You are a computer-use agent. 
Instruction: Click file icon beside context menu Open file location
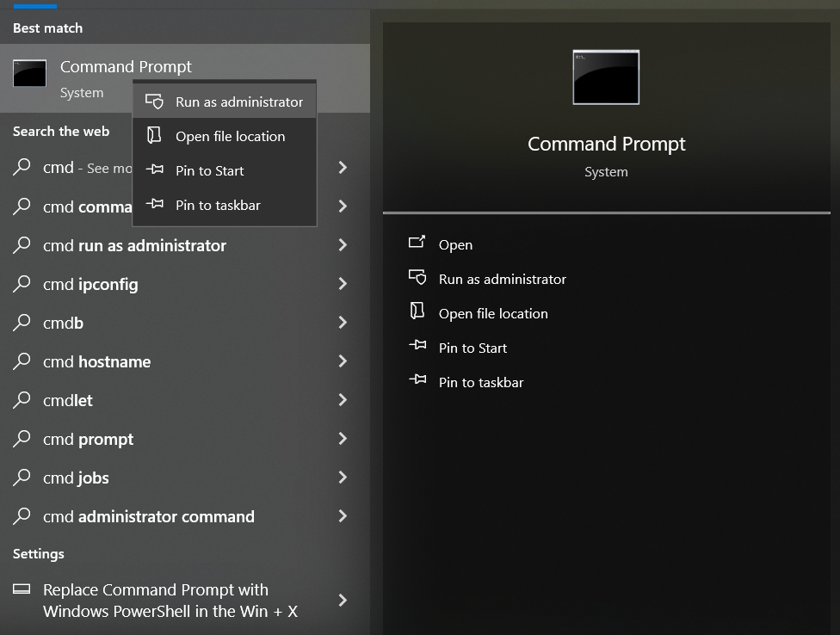(154, 135)
